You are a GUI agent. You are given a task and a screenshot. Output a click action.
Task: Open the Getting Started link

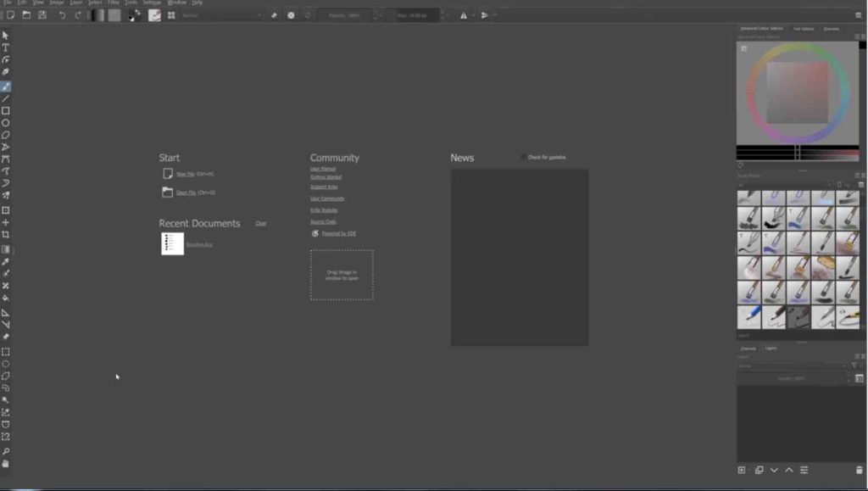[x=326, y=177]
